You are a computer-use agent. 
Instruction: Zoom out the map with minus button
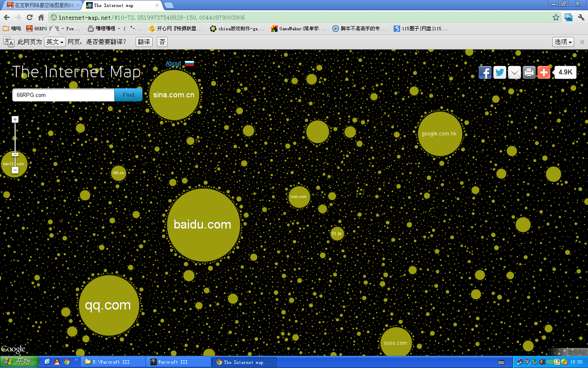pyautogui.click(x=15, y=170)
